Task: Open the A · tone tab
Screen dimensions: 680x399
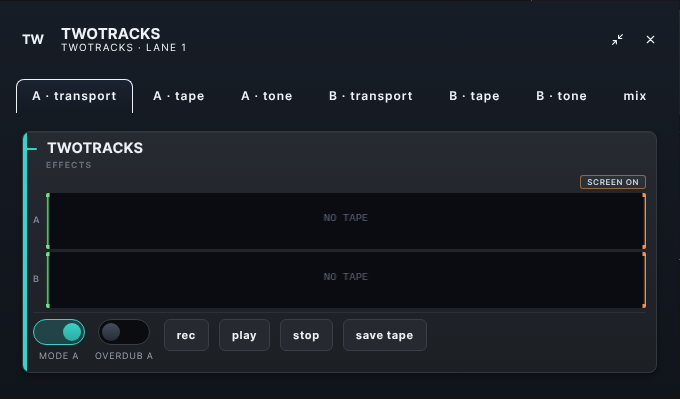Action: 267,96
